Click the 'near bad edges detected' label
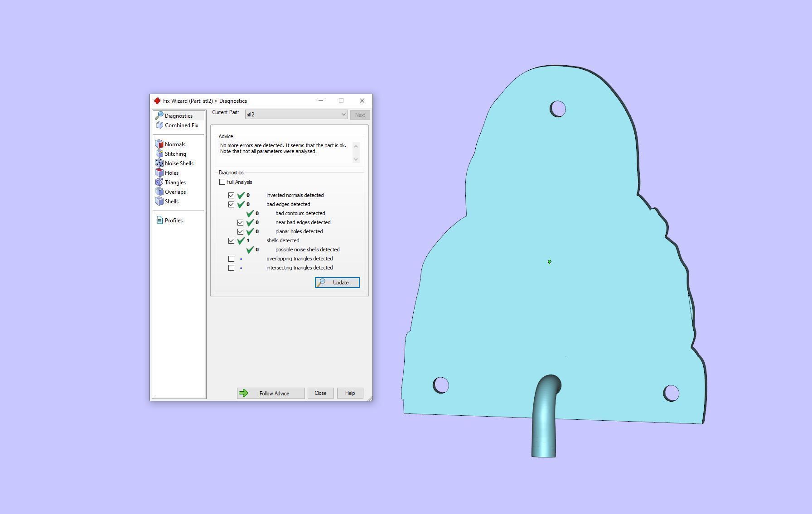Screen dimensions: 812x514 click(303, 222)
